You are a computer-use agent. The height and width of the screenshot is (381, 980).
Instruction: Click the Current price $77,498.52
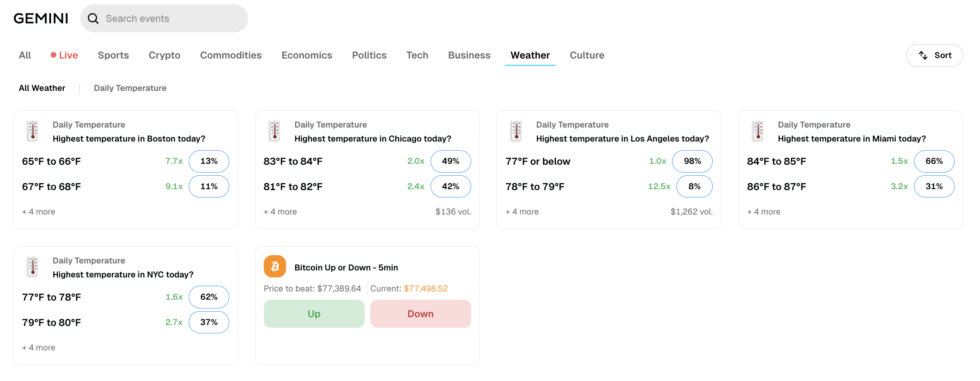click(x=426, y=288)
